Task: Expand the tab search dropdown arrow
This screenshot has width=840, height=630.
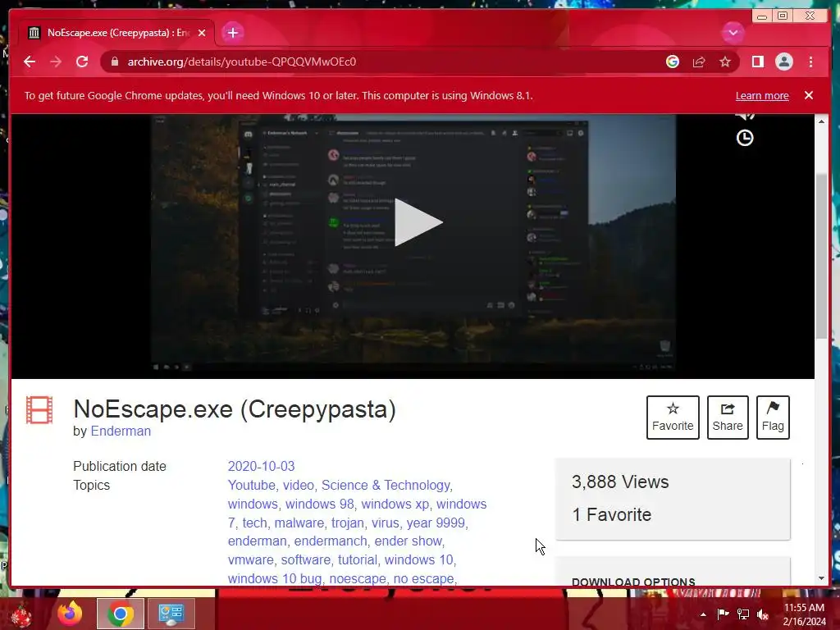Action: (x=733, y=33)
